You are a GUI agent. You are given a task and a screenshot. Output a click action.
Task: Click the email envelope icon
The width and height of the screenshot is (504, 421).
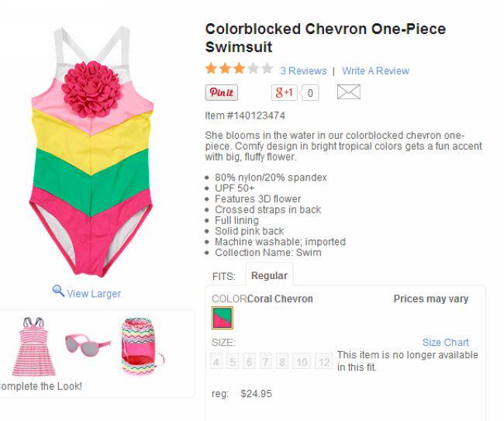tap(349, 92)
